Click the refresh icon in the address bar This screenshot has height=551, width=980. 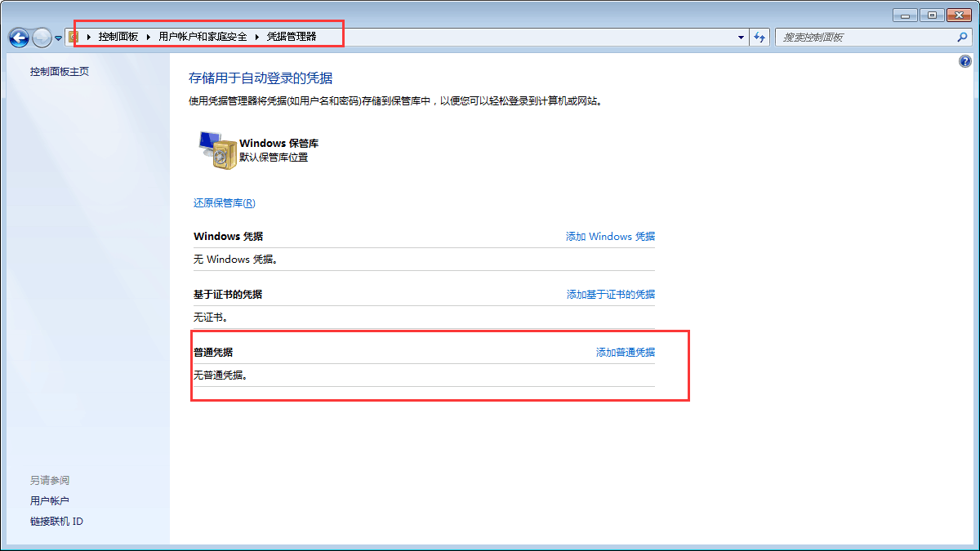(759, 37)
